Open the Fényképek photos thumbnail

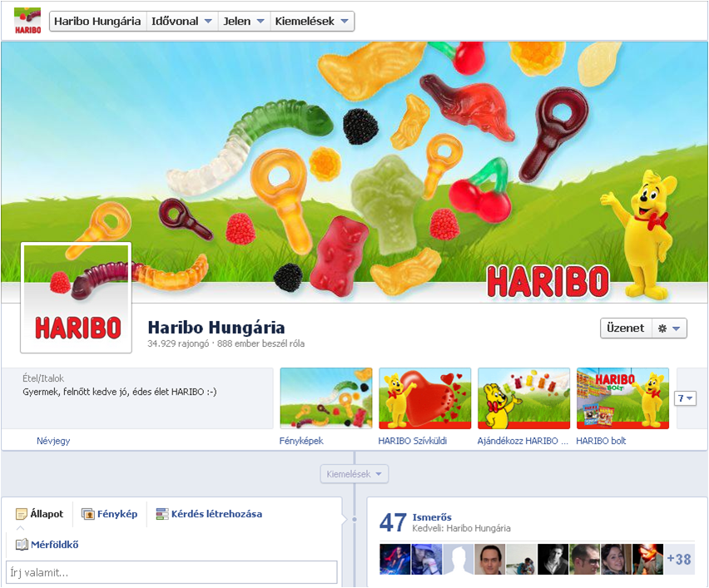(326, 398)
